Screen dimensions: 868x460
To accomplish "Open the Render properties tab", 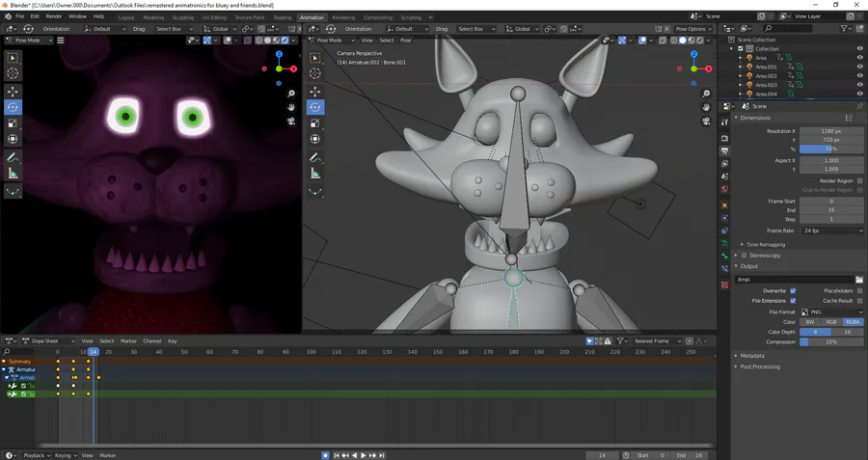I will pos(724,138).
